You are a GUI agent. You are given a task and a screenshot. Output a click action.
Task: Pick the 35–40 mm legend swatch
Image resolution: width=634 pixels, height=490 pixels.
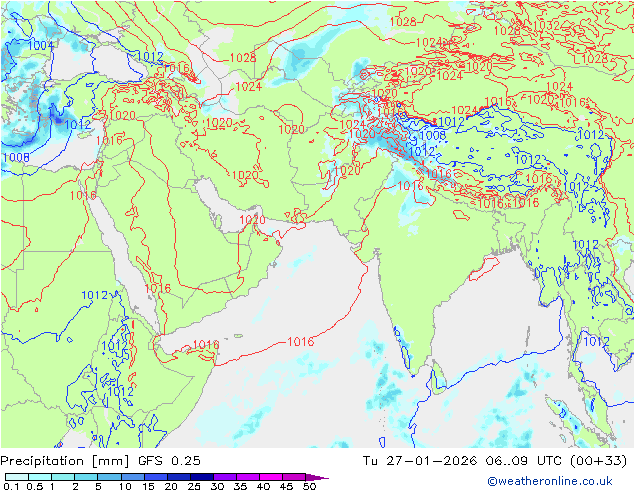coord(247,477)
